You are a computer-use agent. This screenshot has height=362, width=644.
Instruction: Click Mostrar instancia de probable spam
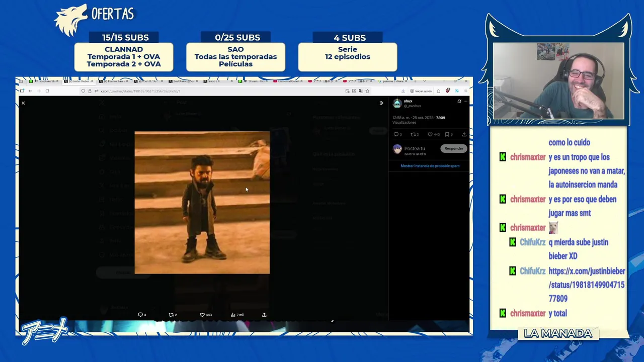click(430, 166)
